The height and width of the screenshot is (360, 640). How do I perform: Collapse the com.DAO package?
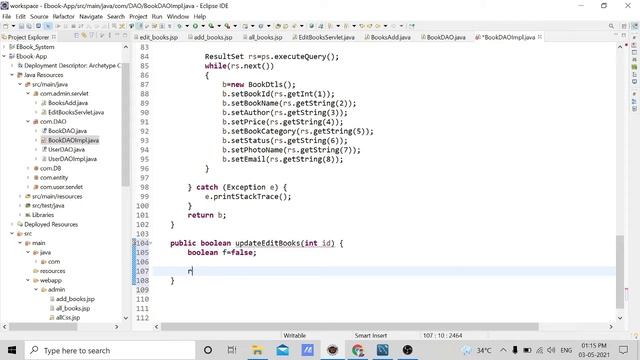28,122
